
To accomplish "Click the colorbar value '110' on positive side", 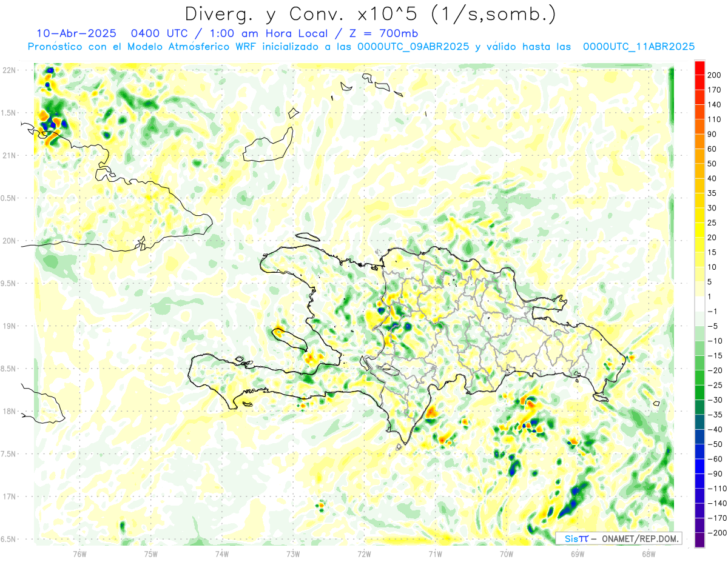I will (715, 119).
